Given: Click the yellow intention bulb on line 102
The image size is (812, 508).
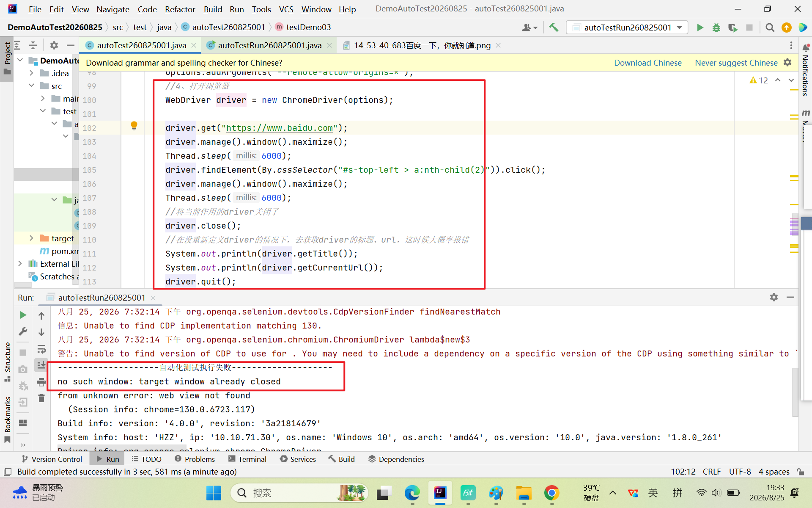Looking at the screenshot, I should coord(134,125).
